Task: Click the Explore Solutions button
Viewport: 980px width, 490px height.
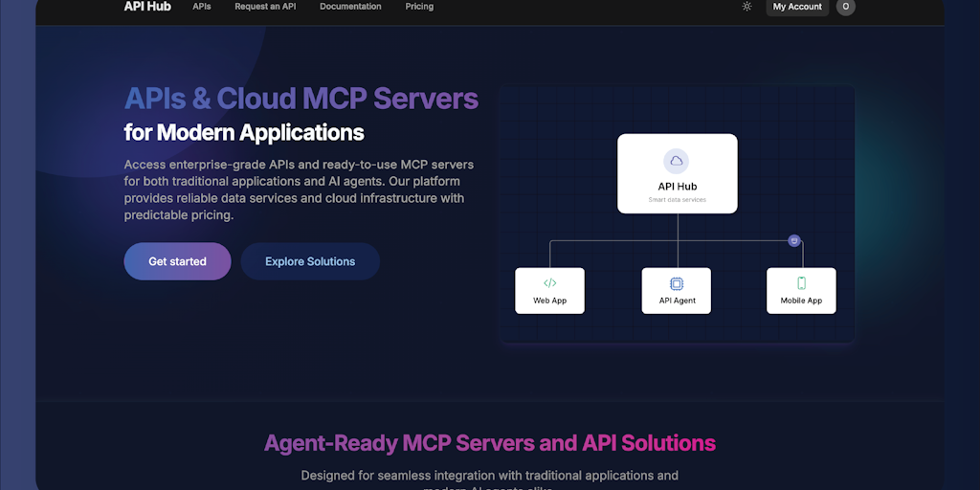Action: click(x=310, y=261)
